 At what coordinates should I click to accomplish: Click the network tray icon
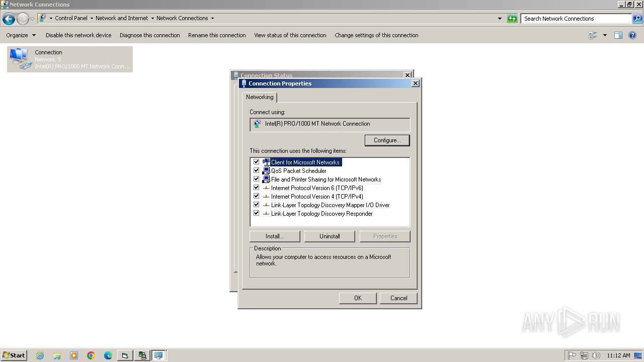pos(584,355)
